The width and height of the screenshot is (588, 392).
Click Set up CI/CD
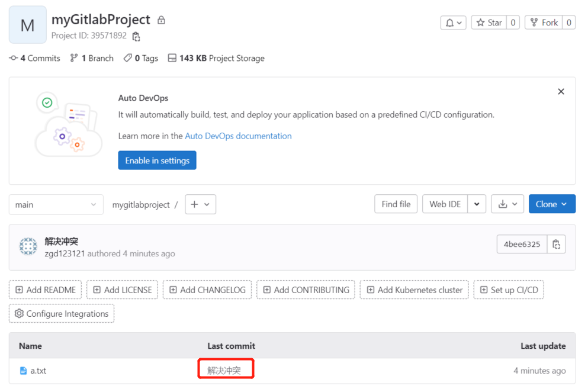[509, 290]
